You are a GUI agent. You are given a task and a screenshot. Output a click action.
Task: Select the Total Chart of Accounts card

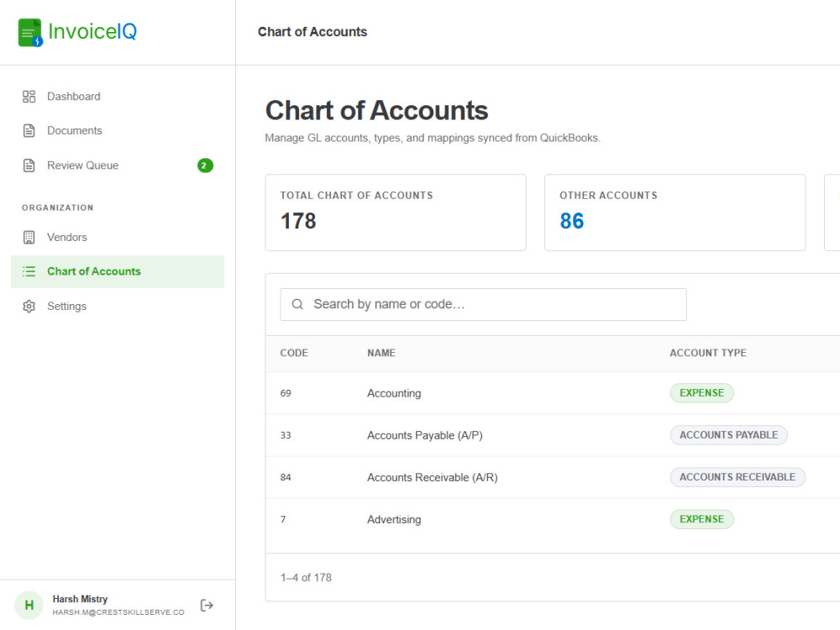point(396,213)
